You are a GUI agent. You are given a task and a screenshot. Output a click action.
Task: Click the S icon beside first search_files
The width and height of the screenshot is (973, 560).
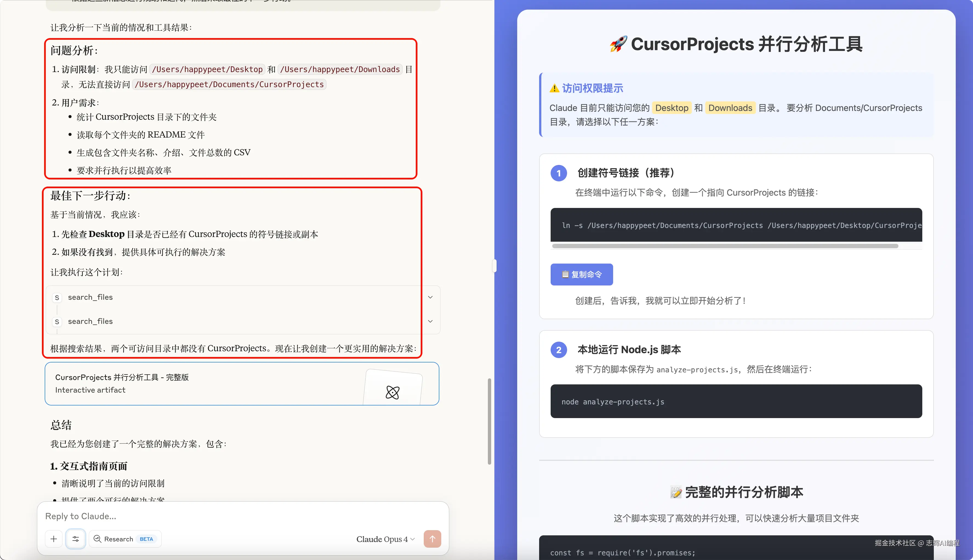(57, 298)
